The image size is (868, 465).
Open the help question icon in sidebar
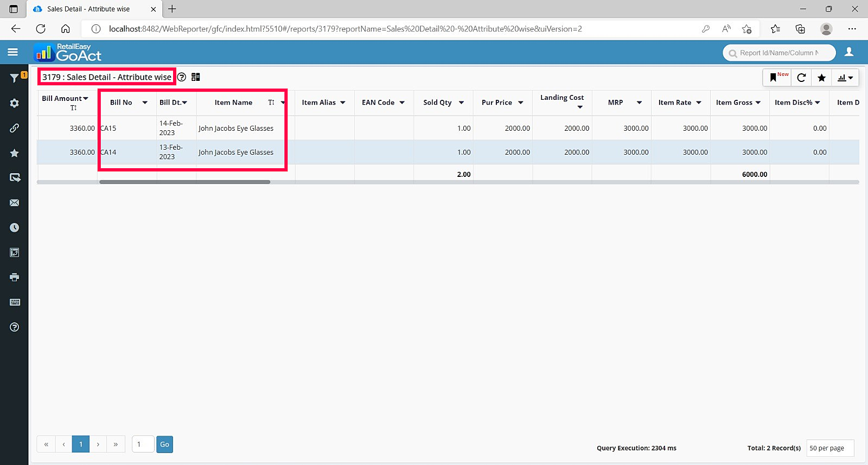[x=15, y=327]
